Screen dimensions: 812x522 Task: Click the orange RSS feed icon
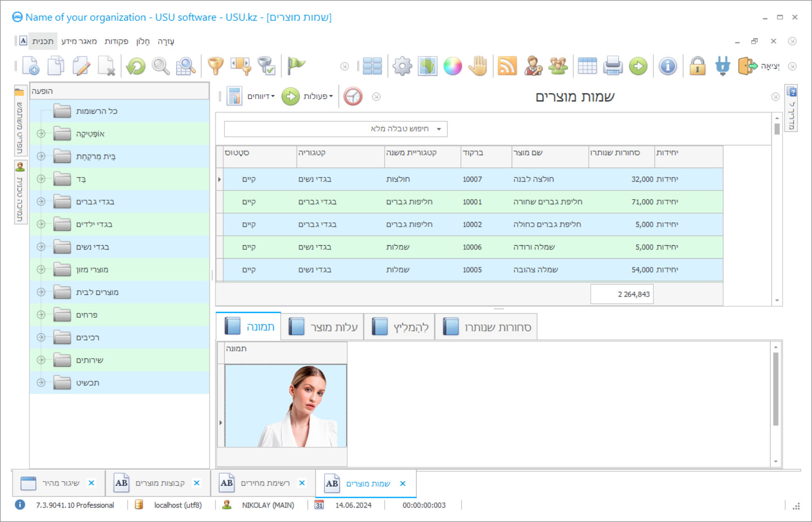[x=507, y=66]
